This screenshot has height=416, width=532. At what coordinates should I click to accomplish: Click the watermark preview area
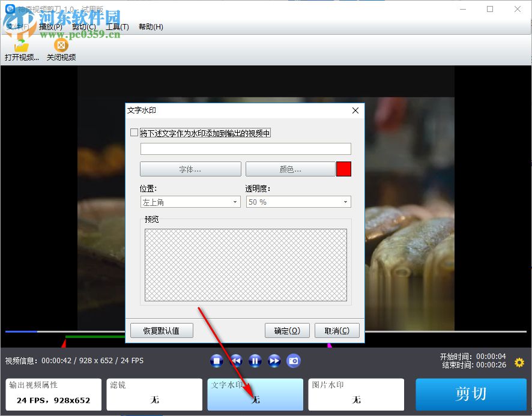click(246, 265)
